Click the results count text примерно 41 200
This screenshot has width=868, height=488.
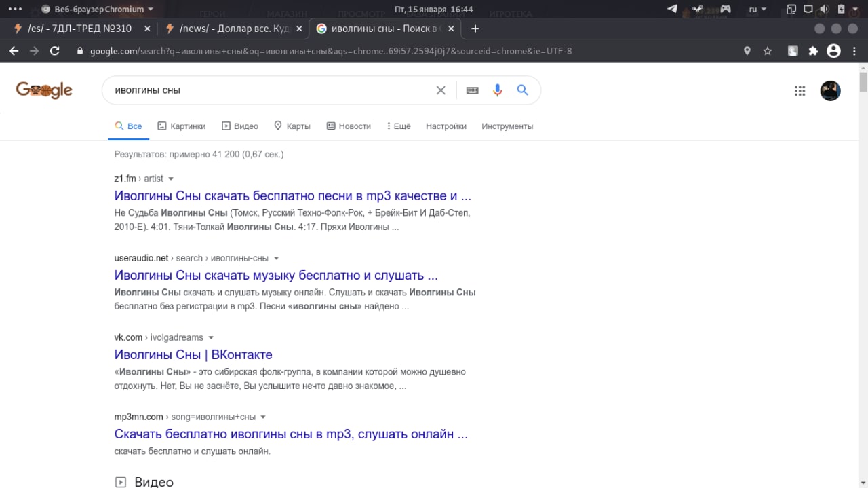pos(199,155)
